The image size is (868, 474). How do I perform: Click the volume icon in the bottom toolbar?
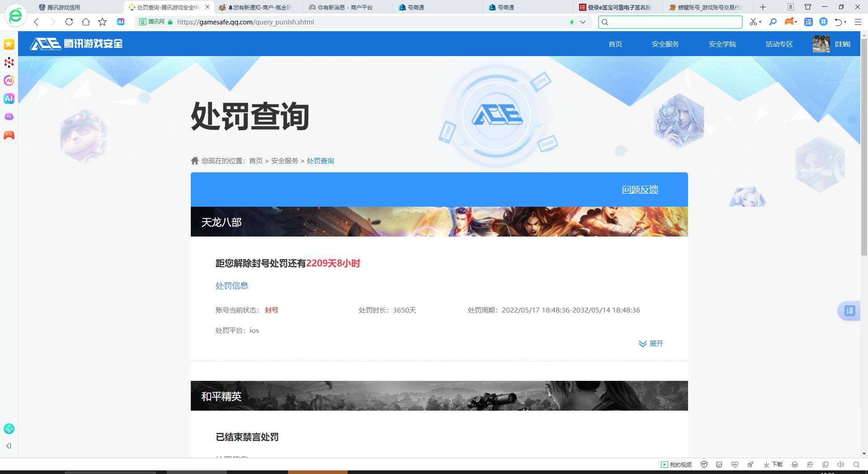(x=841, y=465)
